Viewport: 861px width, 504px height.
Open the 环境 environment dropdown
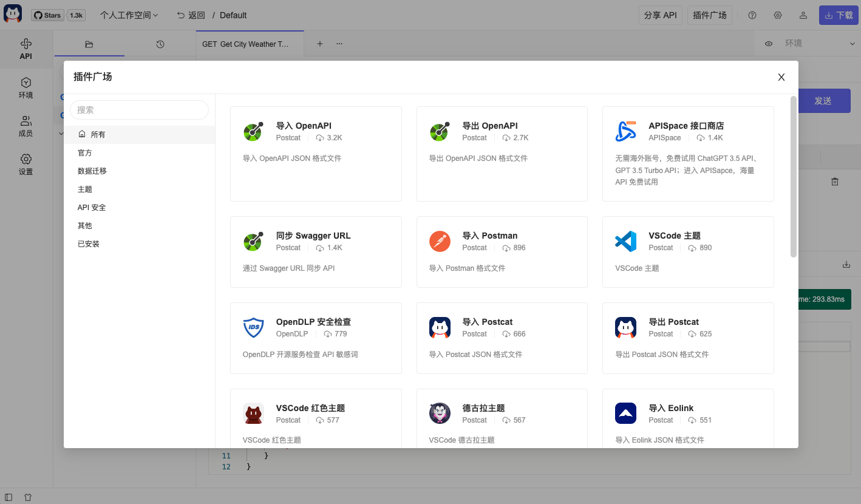click(x=818, y=44)
